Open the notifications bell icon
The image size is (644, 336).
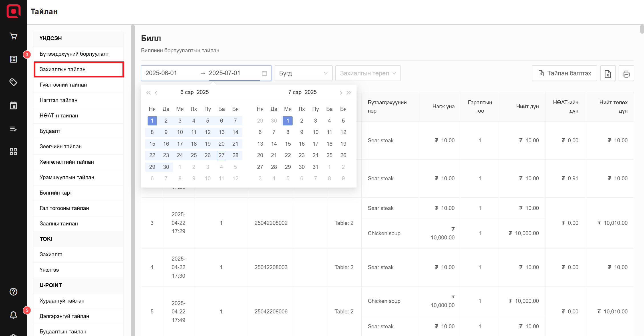[x=13, y=315]
